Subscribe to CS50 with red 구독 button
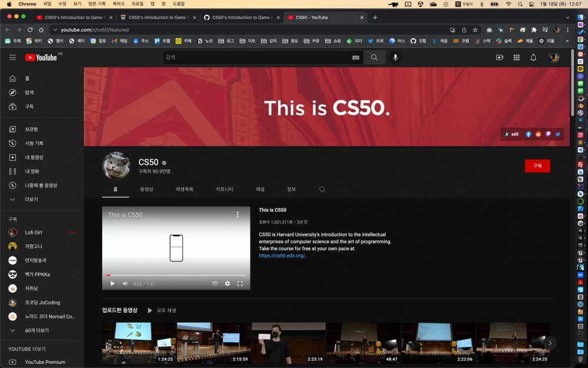 pyautogui.click(x=537, y=165)
